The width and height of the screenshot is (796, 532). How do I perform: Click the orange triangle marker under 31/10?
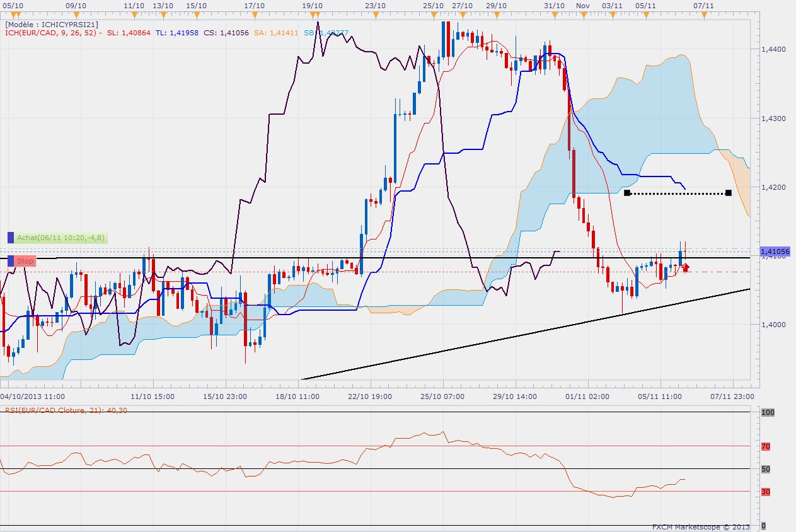[554, 14]
